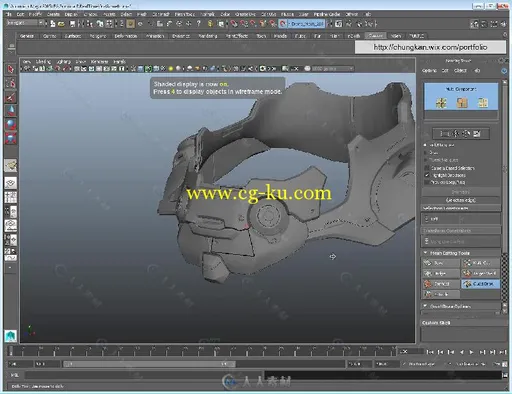Click Multi-Cut tool in Modeling Toolkit
Viewport: 512px width, 394px height.
pos(481,263)
